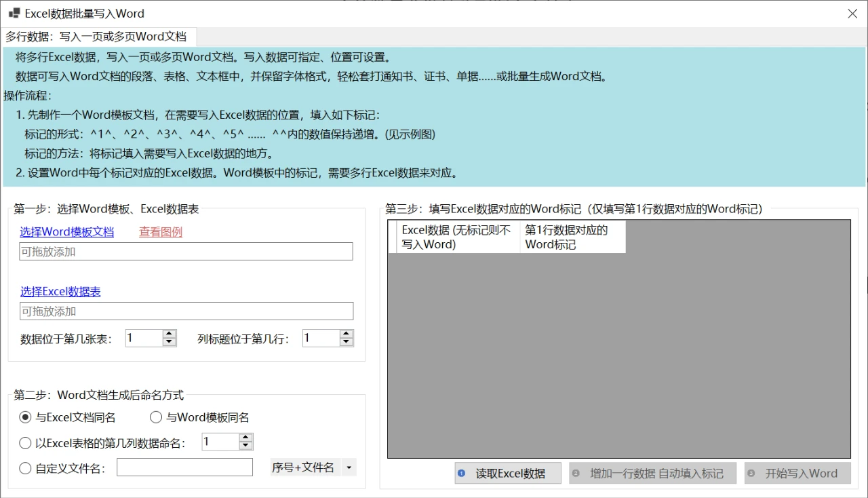The height and width of the screenshot is (498, 868).
Task: Increase the 列标题位于第几行 value
Action: coord(347,334)
